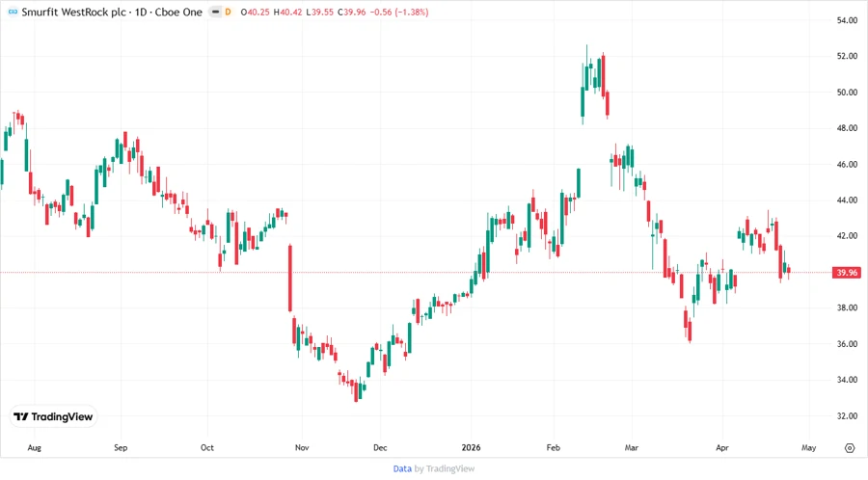
Task: Click the 34.00 price axis label
Action: click(847, 380)
